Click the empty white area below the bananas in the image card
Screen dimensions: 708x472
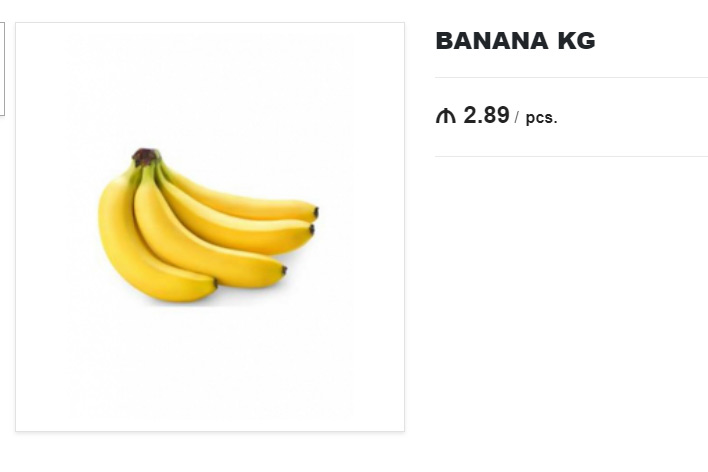pos(210,370)
